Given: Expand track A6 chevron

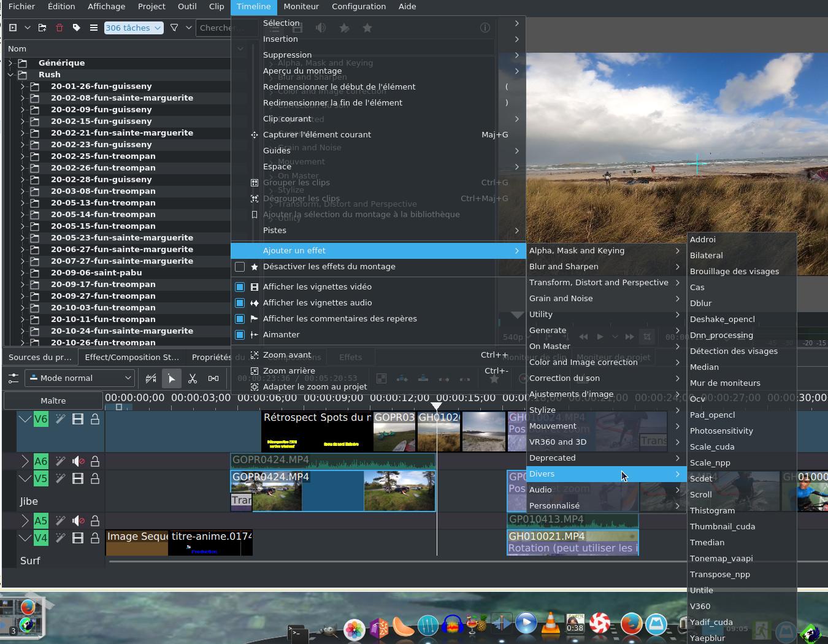Looking at the screenshot, I should [x=25, y=461].
